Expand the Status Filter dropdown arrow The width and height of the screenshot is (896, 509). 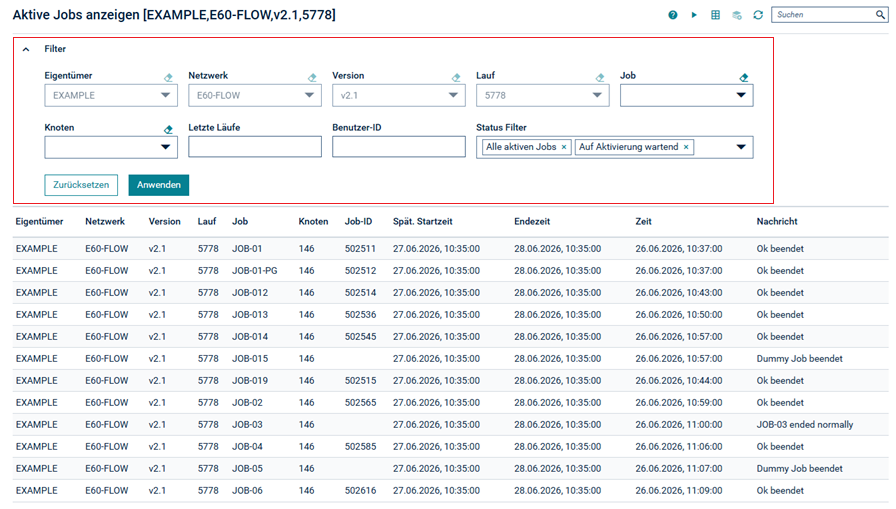(741, 147)
